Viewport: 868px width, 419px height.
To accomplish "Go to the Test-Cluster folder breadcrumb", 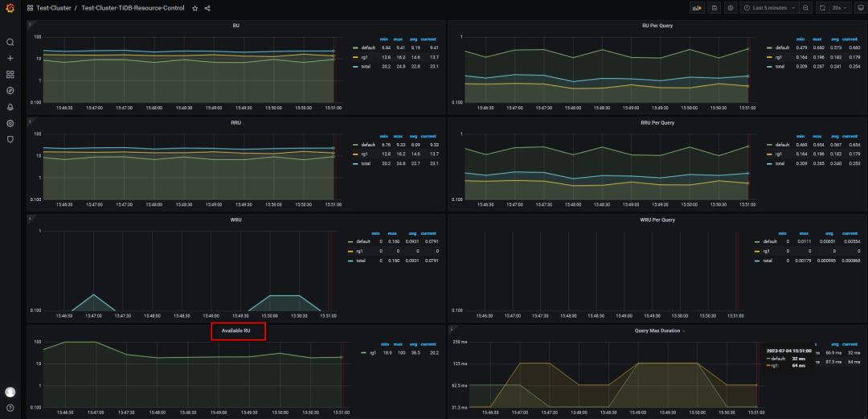I will click(54, 8).
